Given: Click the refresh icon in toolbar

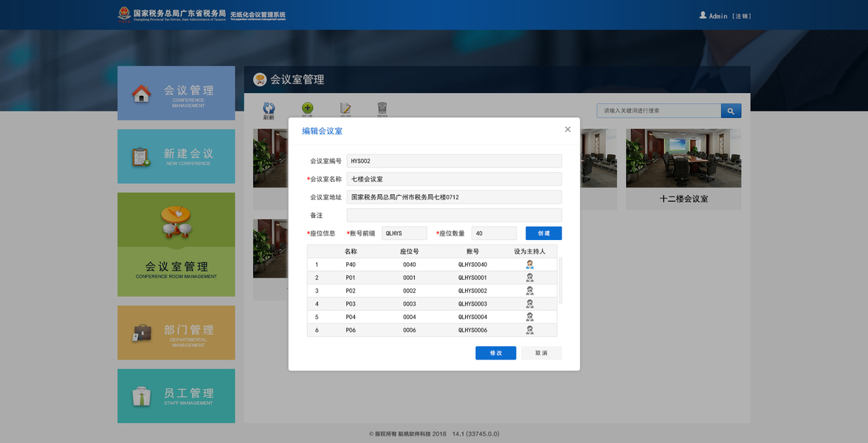Looking at the screenshot, I should 269,109.
